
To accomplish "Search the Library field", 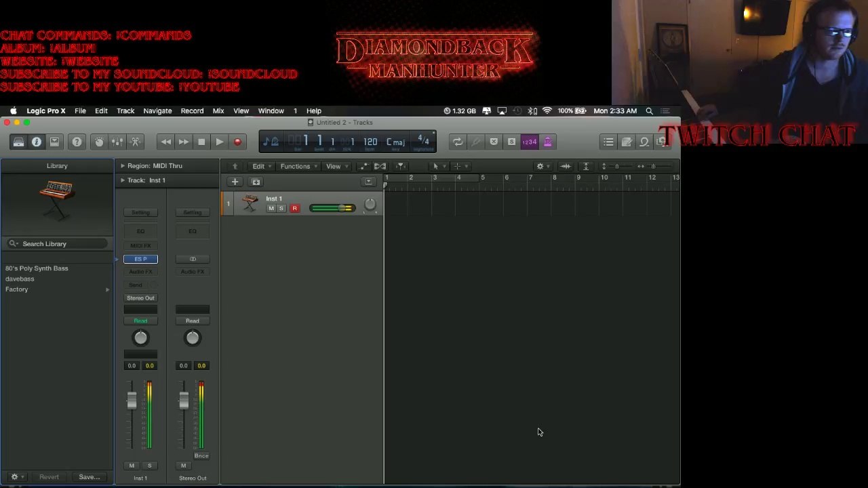I will [x=58, y=244].
